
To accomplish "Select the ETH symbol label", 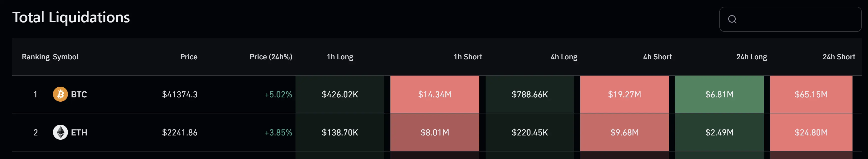I will 79,132.
